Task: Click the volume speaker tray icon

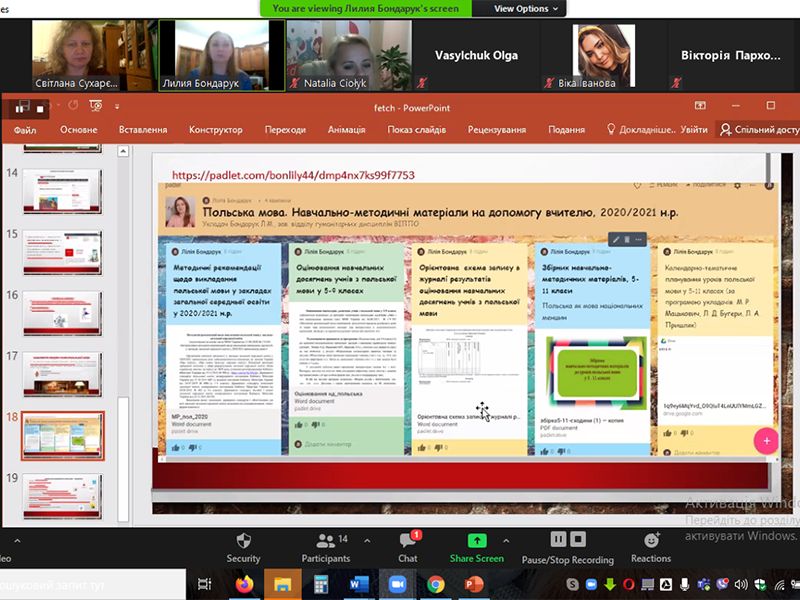Action: point(741,585)
